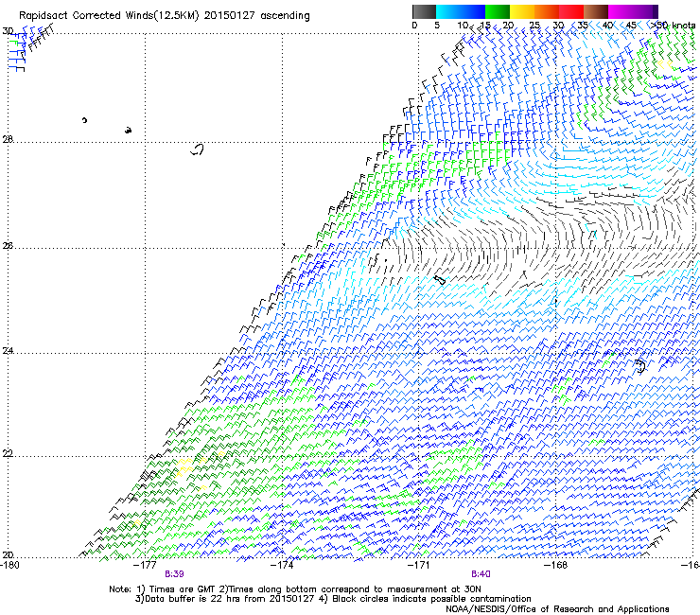Click the latitude label 30
The image size is (700, 615).
(x=8, y=31)
